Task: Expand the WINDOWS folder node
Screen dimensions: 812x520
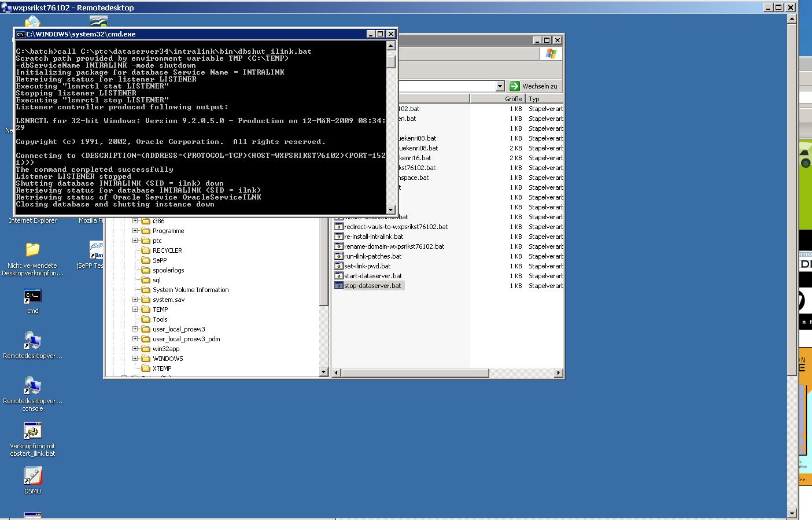Action: coord(135,359)
